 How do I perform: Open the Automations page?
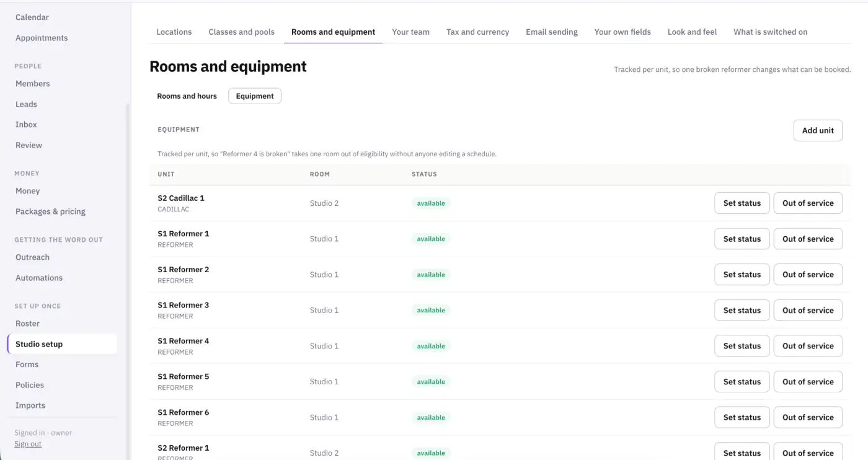(39, 278)
